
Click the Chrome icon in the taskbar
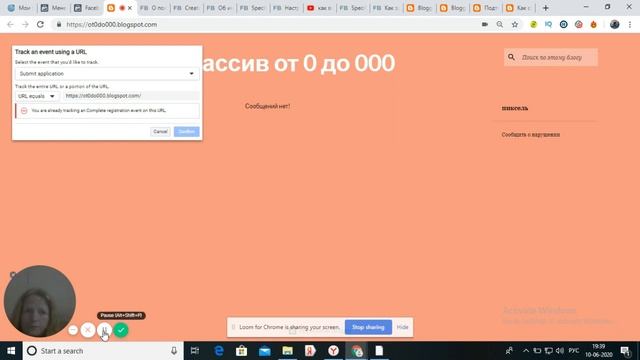357,351
